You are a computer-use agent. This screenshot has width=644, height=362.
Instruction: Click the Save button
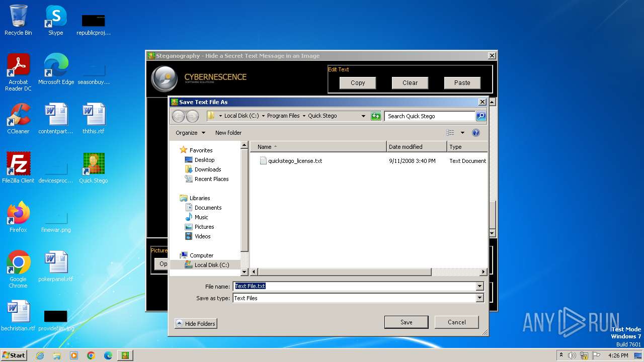406,322
